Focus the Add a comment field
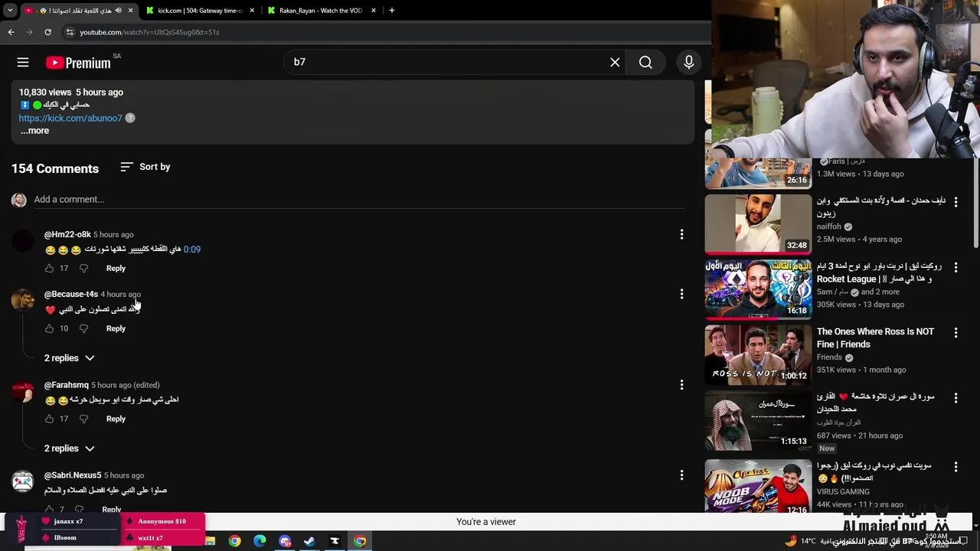This screenshot has width=980, height=551. pyautogui.click(x=358, y=200)
